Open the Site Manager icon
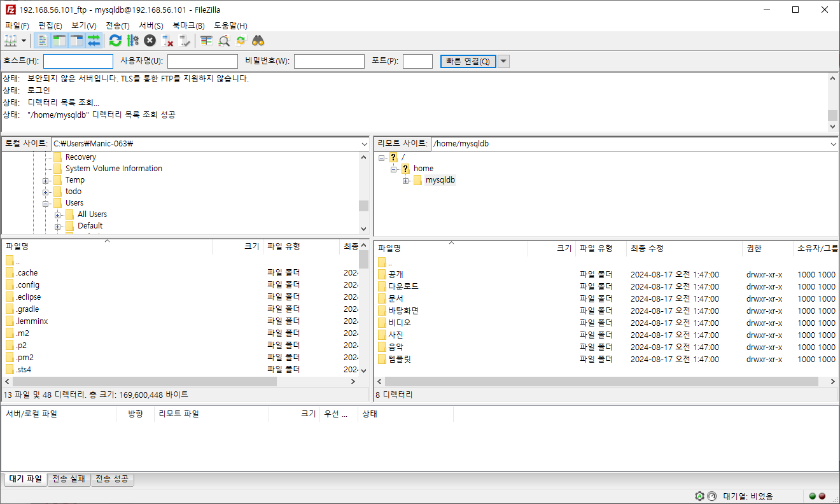840x504 pixels. coord(11,41)
